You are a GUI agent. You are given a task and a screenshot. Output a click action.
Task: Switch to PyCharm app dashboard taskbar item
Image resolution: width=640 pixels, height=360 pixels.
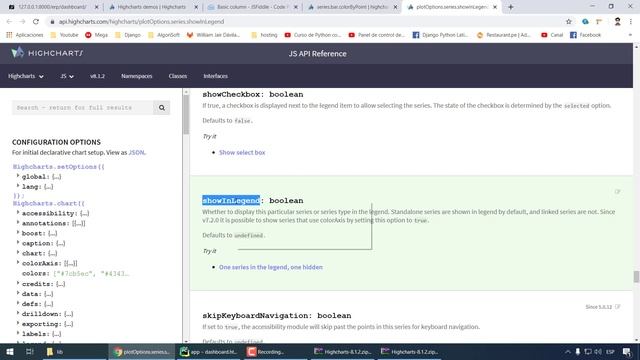pyautogui.click(x=209, y=351)
